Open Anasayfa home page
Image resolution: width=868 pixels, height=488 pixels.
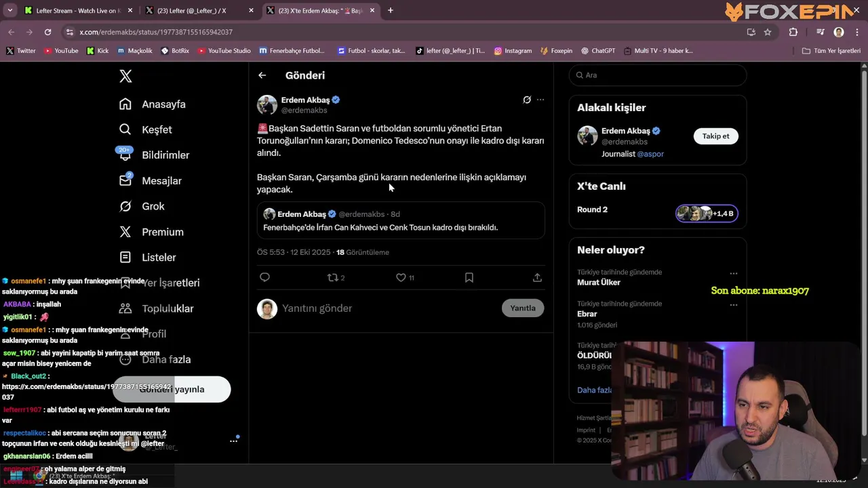(x=153, y=104)
